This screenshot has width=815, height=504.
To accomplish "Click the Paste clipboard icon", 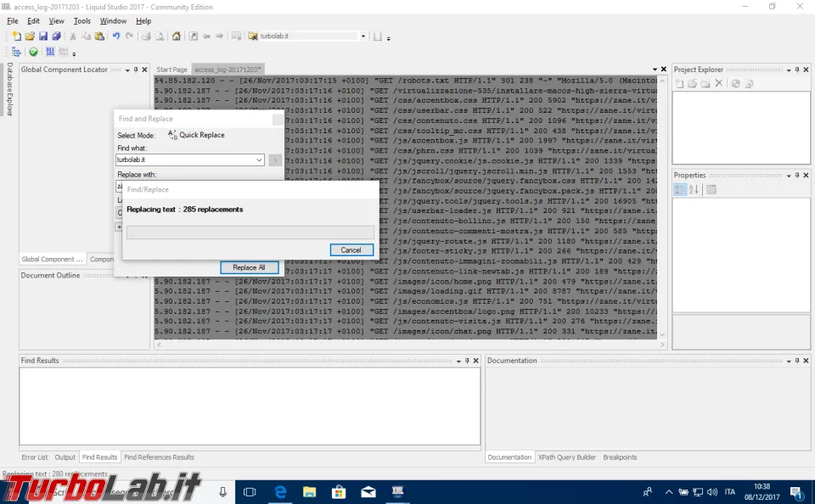I will [x=99, y=36].
